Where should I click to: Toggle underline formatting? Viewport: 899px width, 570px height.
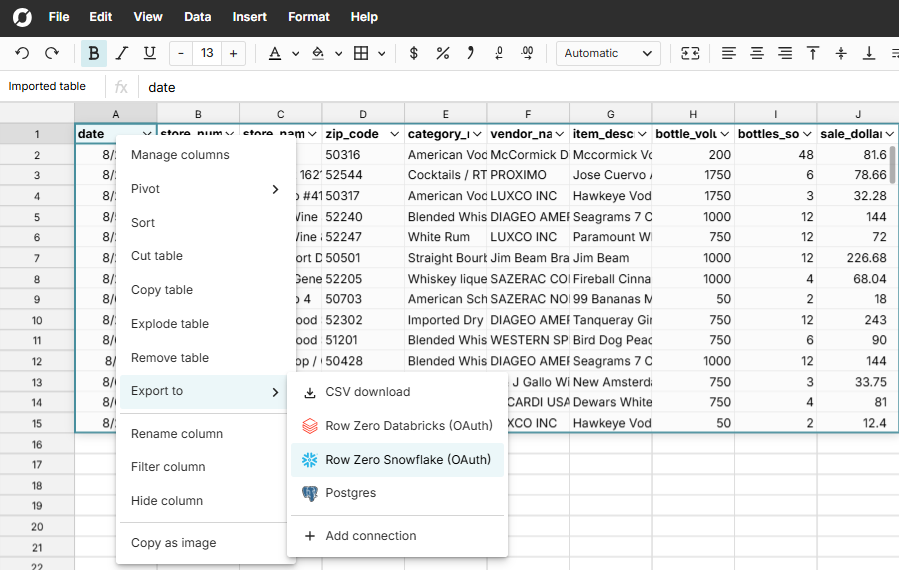(x=149, y=53)
